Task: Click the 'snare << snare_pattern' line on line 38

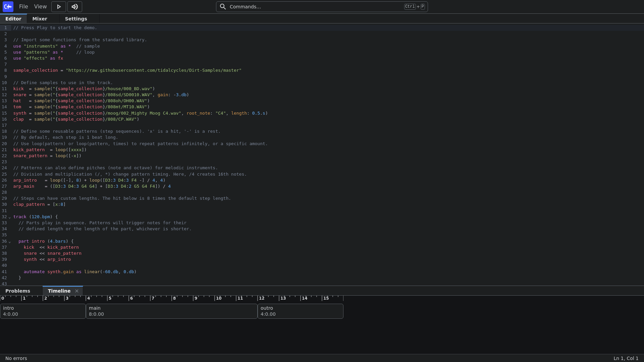Action: click(x=53, y=253)
